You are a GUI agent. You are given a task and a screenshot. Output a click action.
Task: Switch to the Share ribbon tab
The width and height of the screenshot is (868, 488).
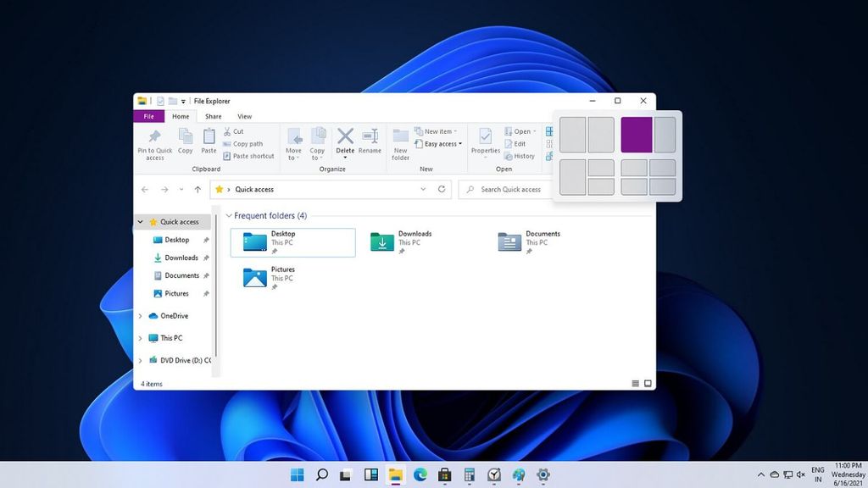(213, 116)
